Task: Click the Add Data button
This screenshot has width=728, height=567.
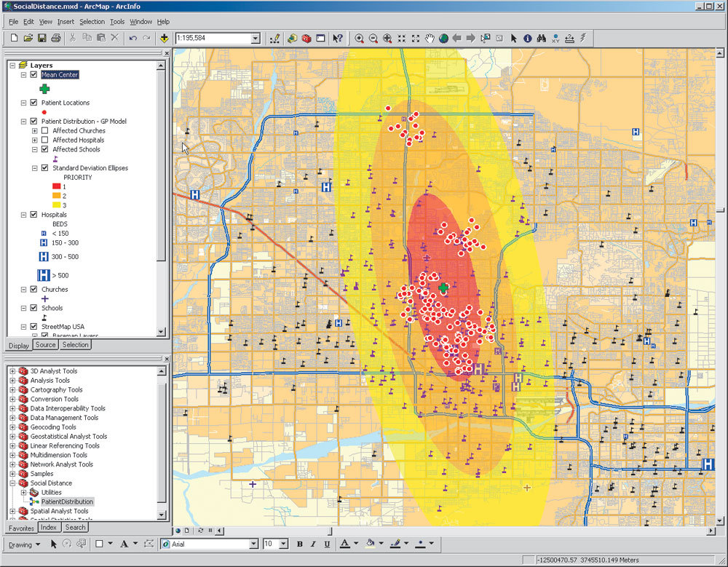Action: pos(165,38)
